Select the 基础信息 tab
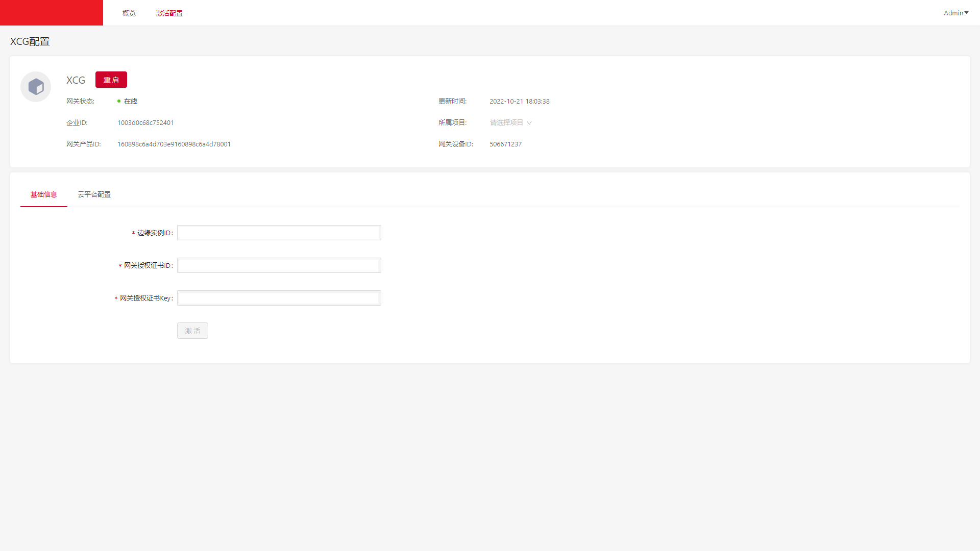The height and width of the screenshot is (551, 980). pyautogui.click(x=44, y=194)
